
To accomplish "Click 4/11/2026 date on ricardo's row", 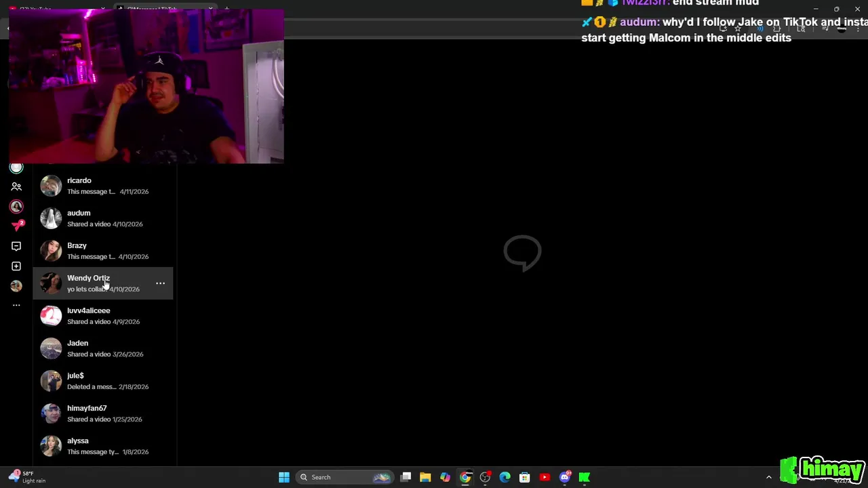I will click(134, 192).
